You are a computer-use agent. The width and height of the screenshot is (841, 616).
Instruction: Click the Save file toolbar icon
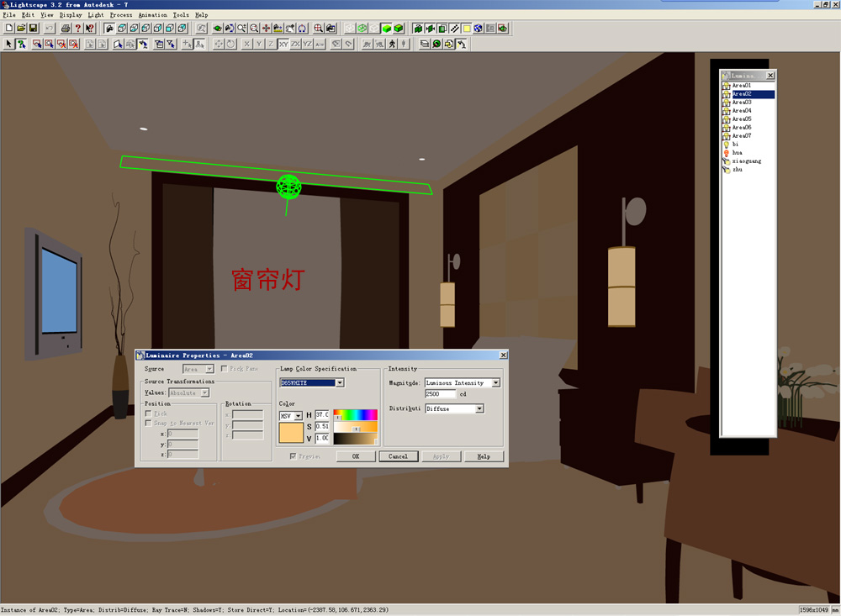(34, 28)
